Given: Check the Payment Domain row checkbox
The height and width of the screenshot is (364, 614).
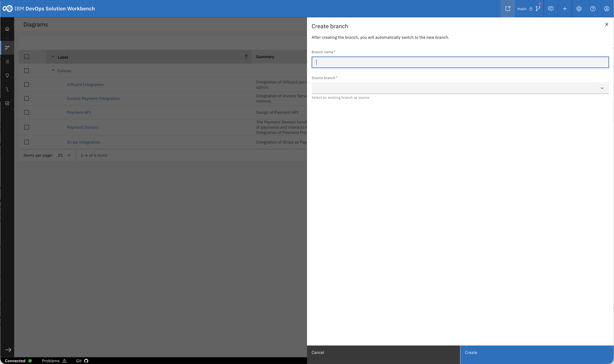Looking at the screenshot, I should pos(27,127).
